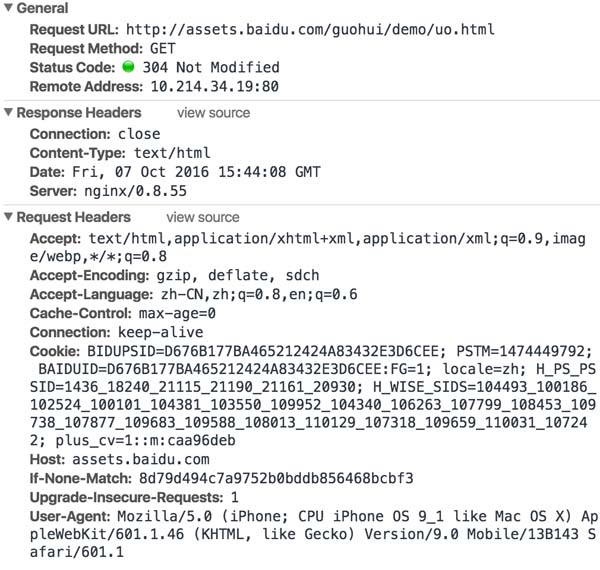Click the 304 Not Modified status text
The height and width of the screenshot is (570, 600).
pyautogui.click(x=211, y=67)
